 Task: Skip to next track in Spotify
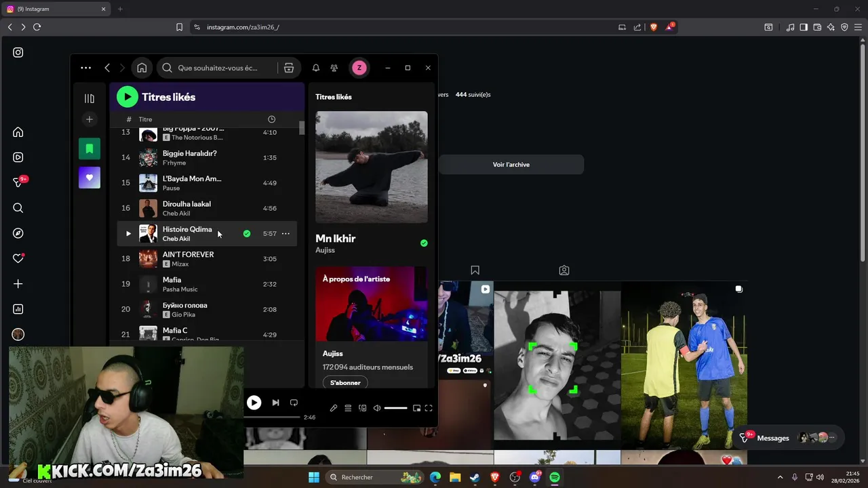275,403
